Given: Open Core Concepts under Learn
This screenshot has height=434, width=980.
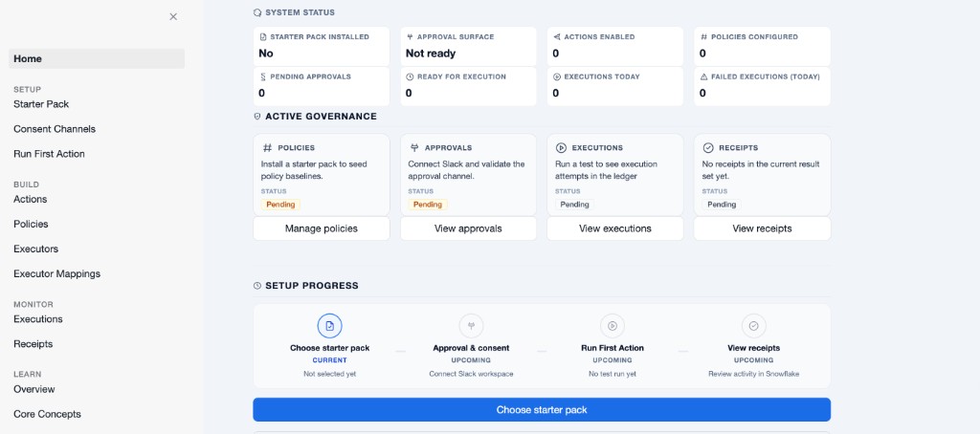Looking at the screenshot, I should (x=47, y=414).
